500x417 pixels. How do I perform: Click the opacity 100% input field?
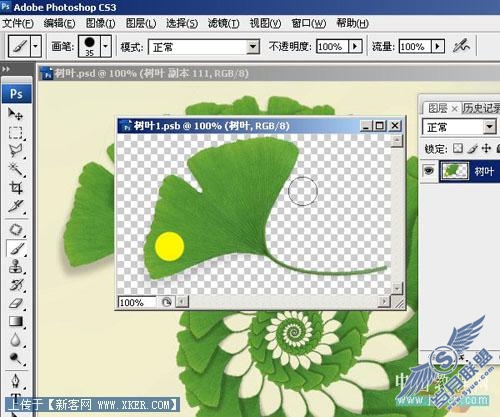(332, 46)
